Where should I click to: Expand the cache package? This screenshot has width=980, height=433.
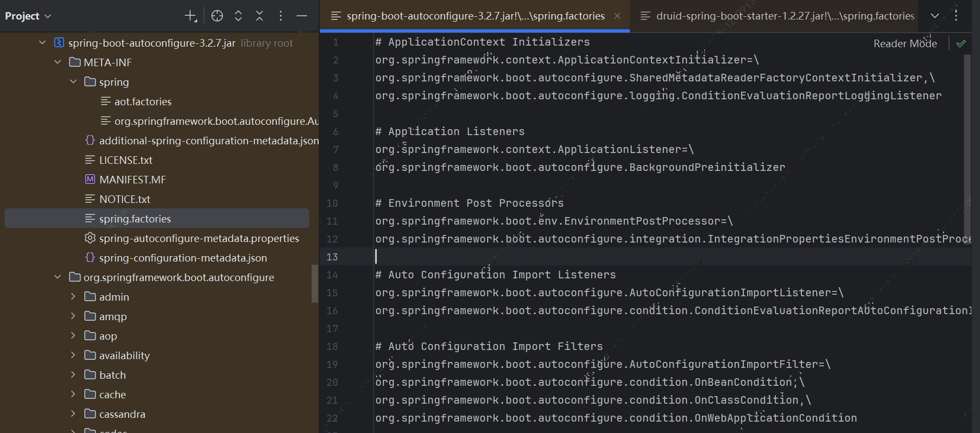[x=73, y=394]
